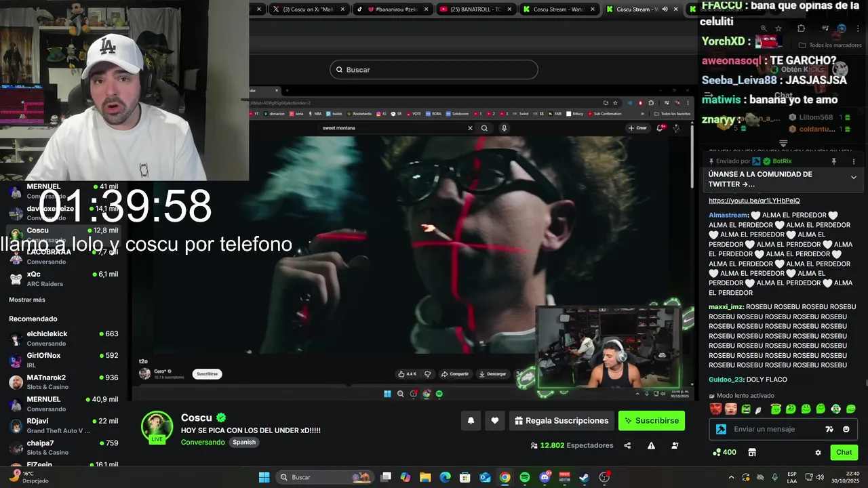Open Steam from the Windows taskbar

(584, 477)
